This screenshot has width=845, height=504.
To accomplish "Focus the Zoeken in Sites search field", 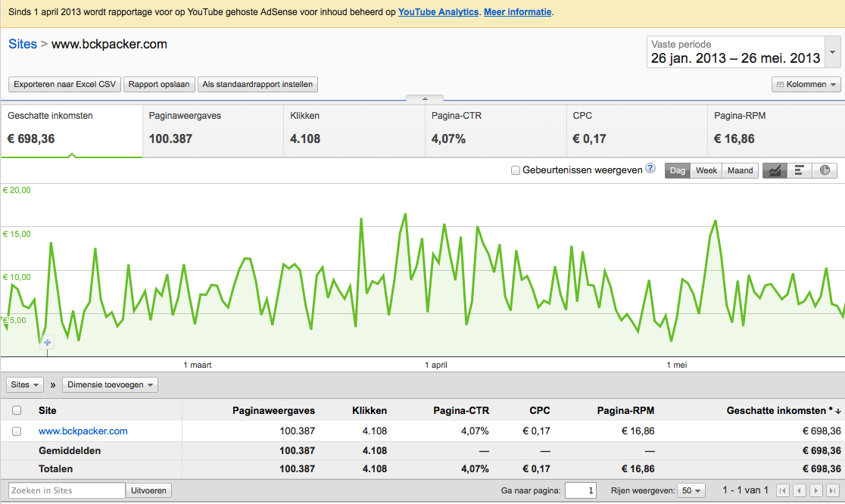I will (x=67, y=490).
